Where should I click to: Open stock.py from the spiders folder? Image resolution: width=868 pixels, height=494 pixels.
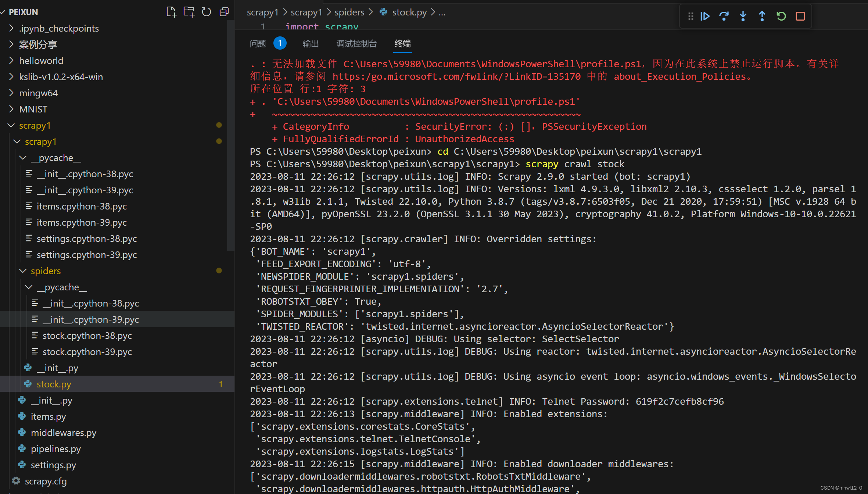pyautogui.click(x=54, y=384)
